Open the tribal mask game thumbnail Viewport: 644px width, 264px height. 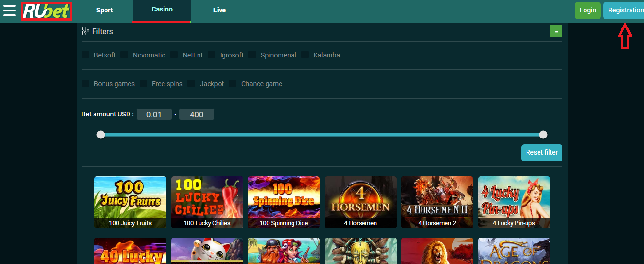[x=361, y=251]
